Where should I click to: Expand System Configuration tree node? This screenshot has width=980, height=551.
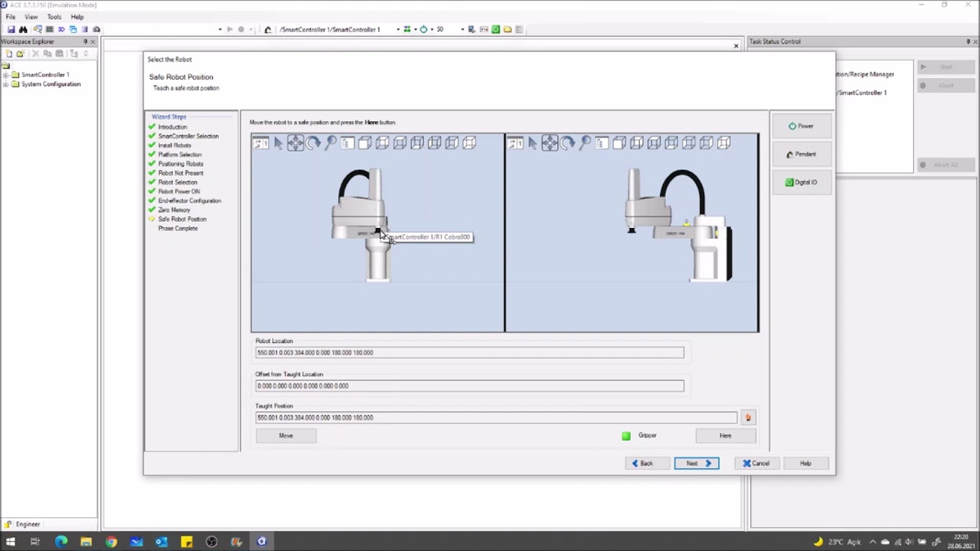6,84
